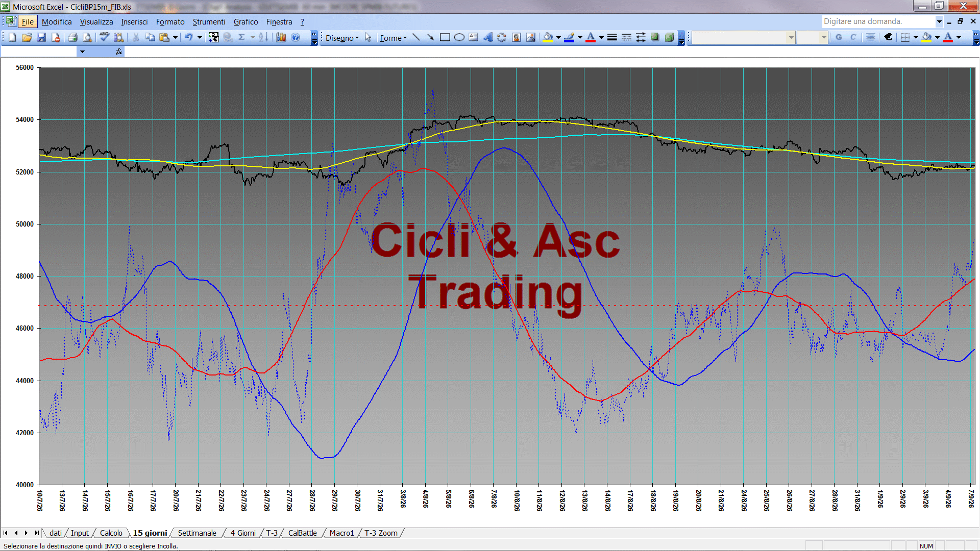Launch the chart wizard icon

(x=281, y=37)
